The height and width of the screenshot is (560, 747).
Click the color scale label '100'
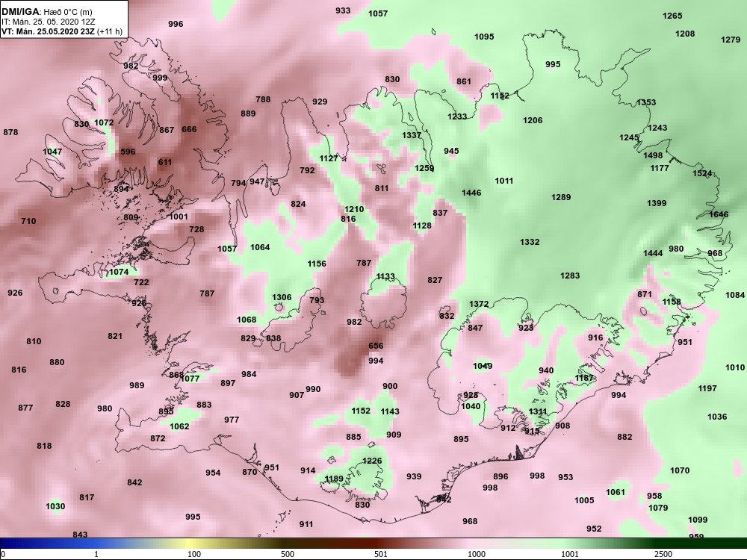(194, 554)
